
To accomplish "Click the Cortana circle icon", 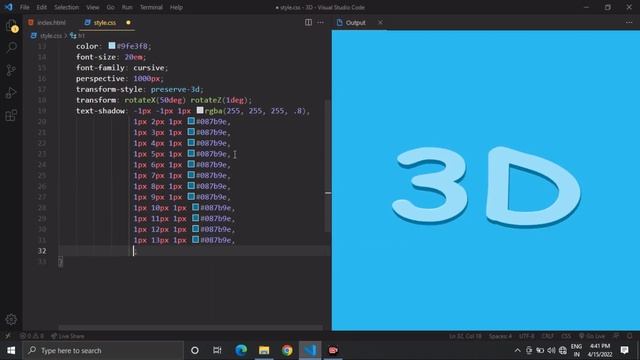I will (x=195, y=350).
